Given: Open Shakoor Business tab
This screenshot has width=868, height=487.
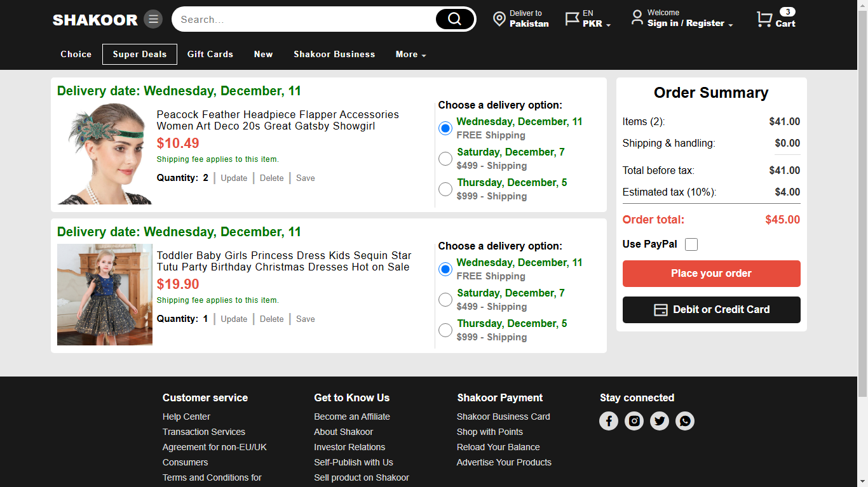Looking at the screenshot, I should click(x=334, y=55).
